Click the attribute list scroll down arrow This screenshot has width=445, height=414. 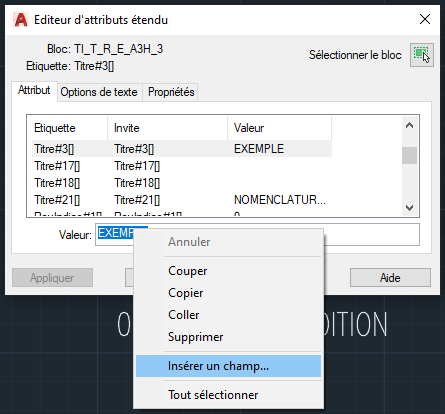pos(410,208)
